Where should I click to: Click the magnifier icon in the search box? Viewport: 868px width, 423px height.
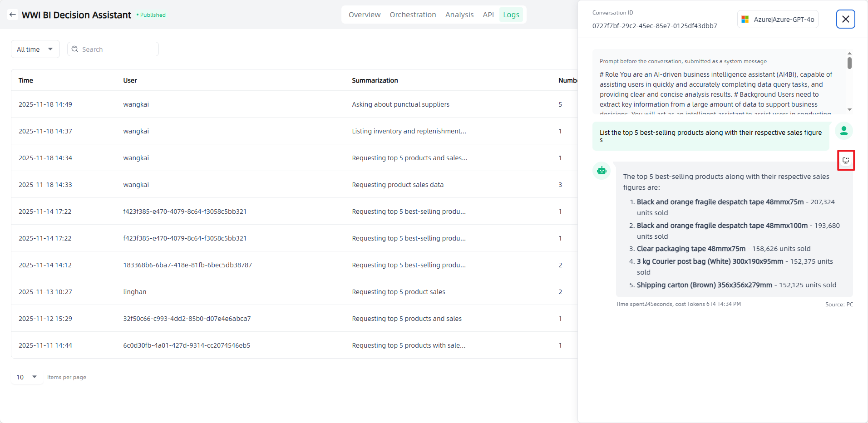tap(75, 49)
